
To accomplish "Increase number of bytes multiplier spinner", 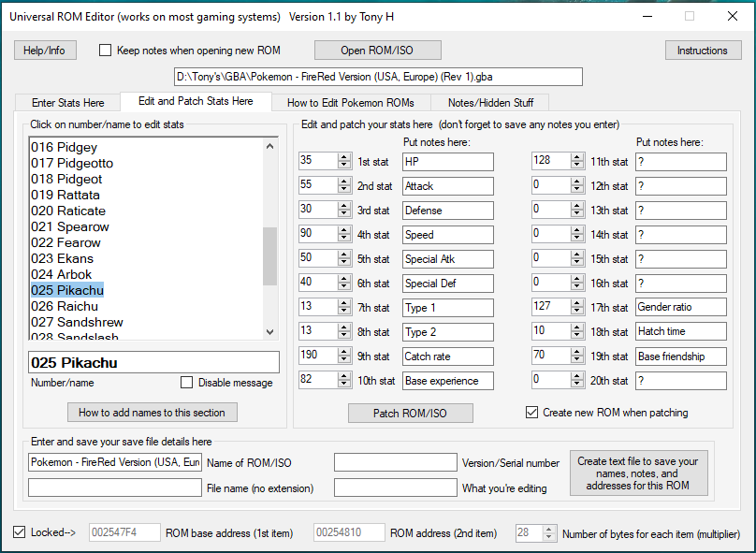I will pyautogui.click(x=549, y=529).
